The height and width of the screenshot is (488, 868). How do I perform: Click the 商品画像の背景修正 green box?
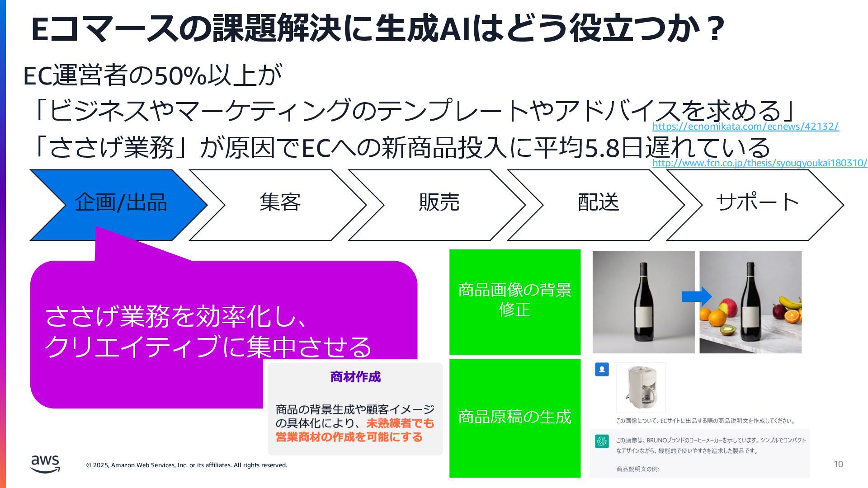(515, 302)
